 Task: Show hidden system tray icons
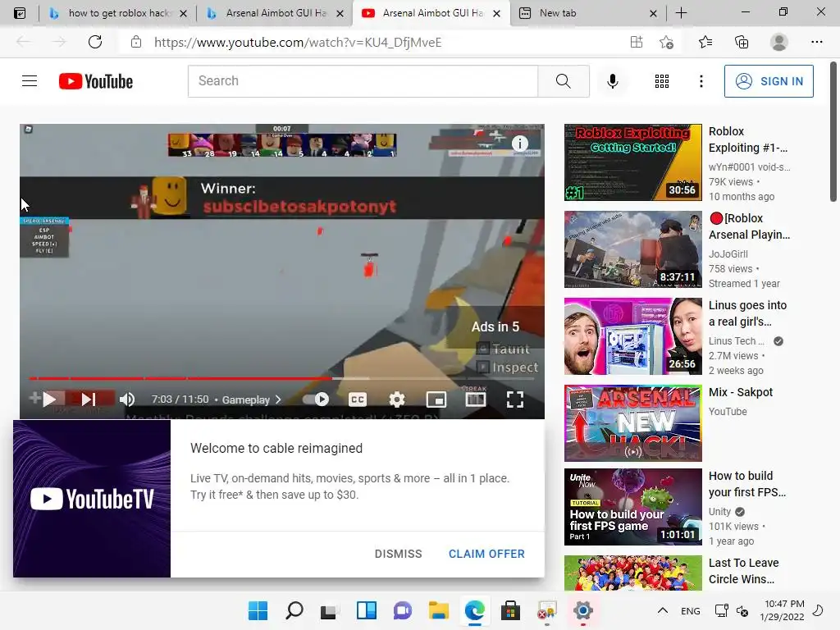click(x=662, y=610)
